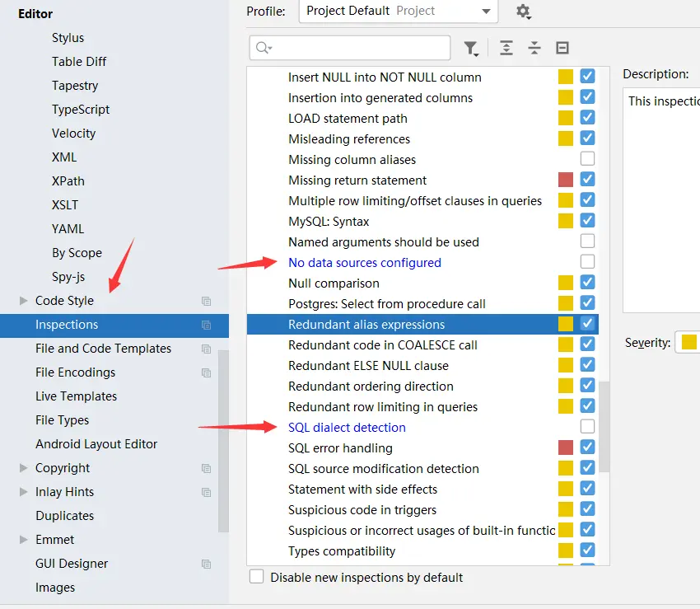Expand the Inlay Hints tree node
This screenshot has width=700, height=609.
(x=24, y=493)
